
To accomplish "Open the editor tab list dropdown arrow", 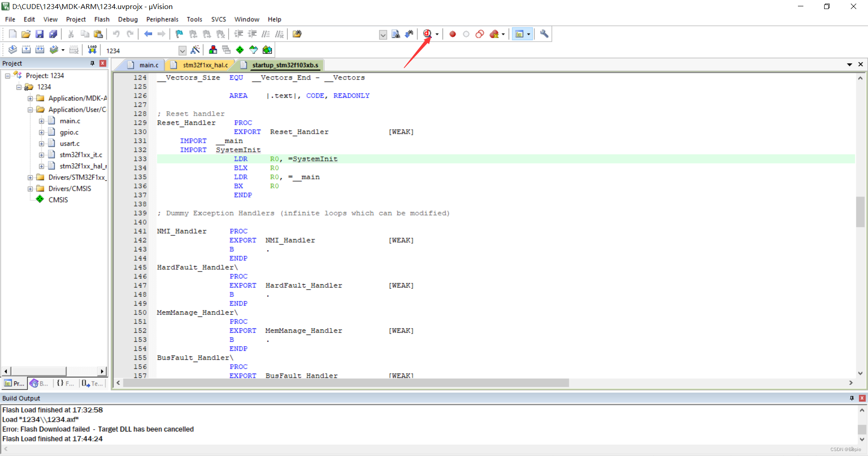I will tap(849, 65).
